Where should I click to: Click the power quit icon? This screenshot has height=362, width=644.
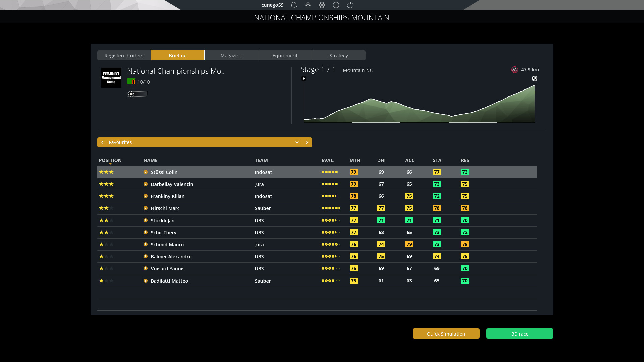tap(350, 5)
